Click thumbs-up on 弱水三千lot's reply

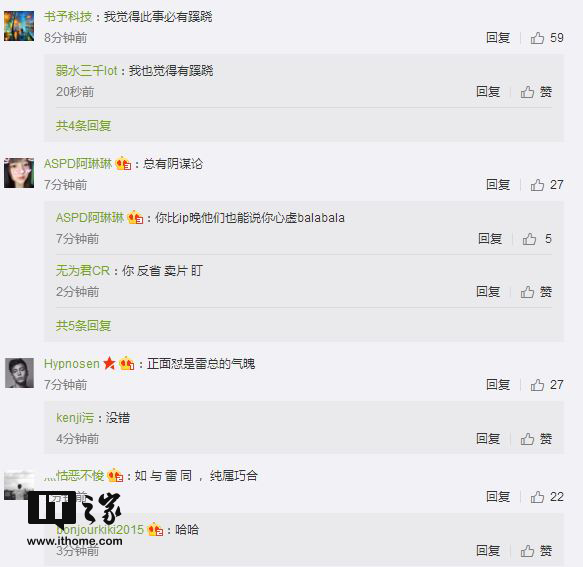(x=536, y=91)
